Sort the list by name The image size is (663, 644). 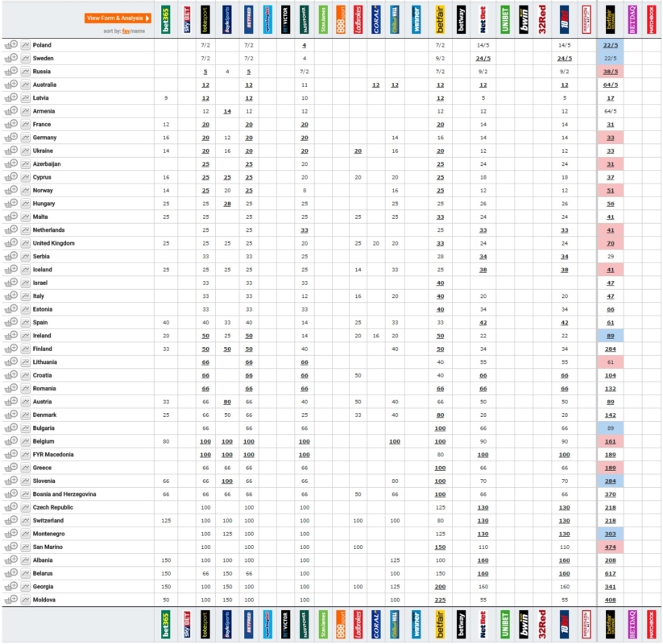pyautogui.click(x=138, y=31)
